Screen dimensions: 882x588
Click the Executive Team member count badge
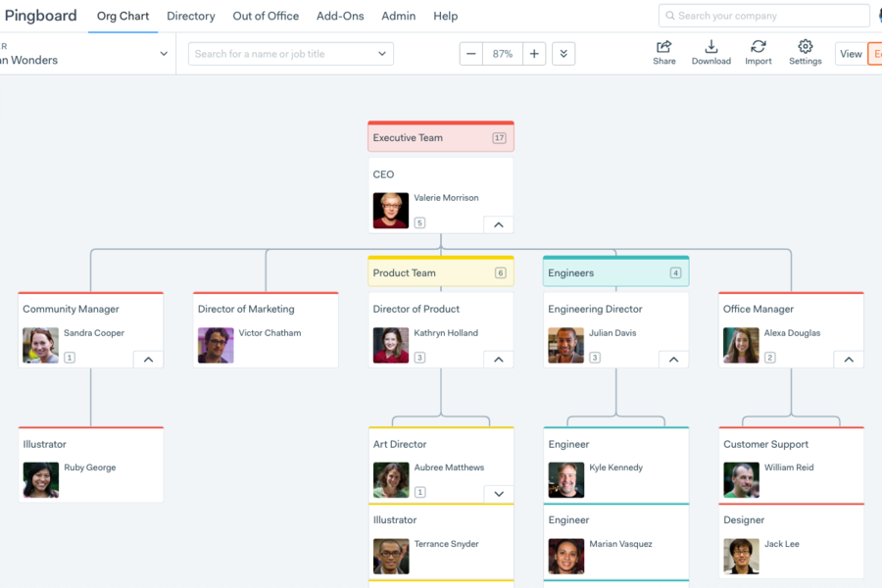click(x=499, y=138)
